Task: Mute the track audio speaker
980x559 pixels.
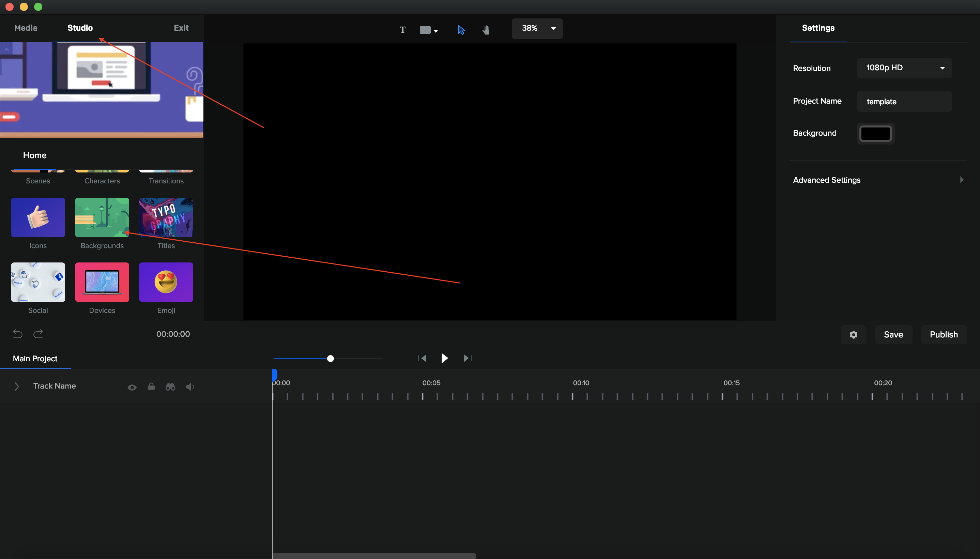Action: coord(190,387)
